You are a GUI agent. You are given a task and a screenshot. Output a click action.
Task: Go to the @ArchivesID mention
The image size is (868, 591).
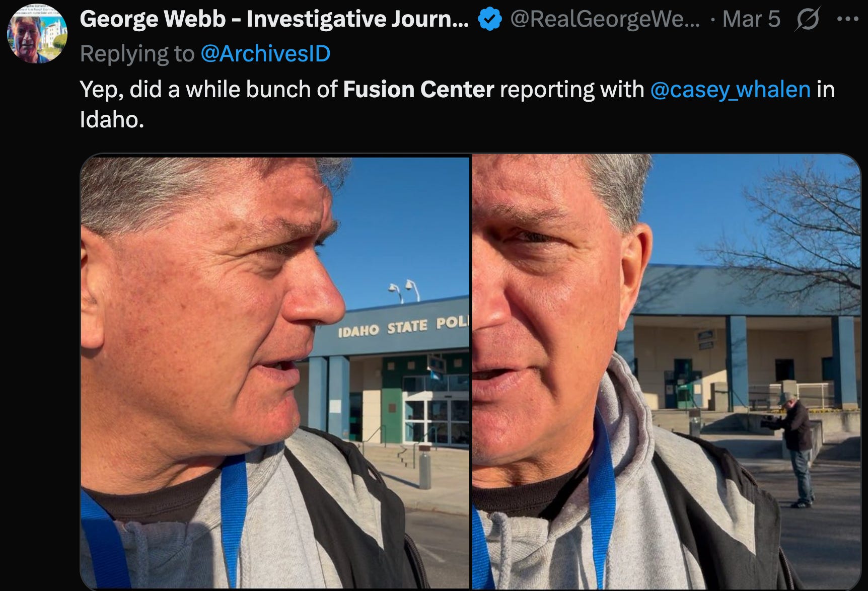(265, 53)
